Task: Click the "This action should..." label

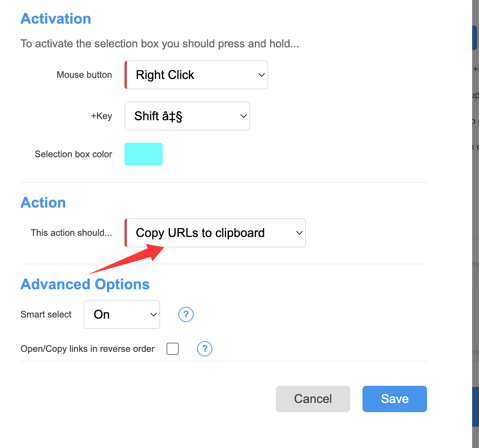Action: (x=71, y=233)
